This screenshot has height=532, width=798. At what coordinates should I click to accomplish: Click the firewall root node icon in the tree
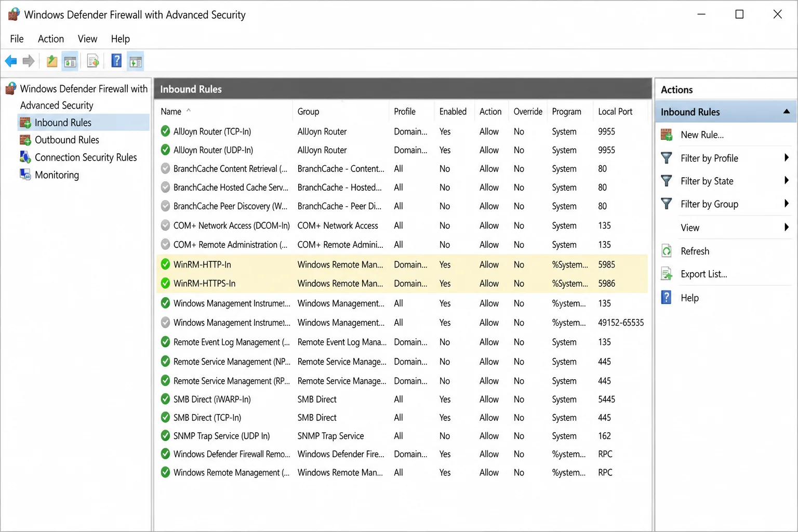(x=11, y=89)
